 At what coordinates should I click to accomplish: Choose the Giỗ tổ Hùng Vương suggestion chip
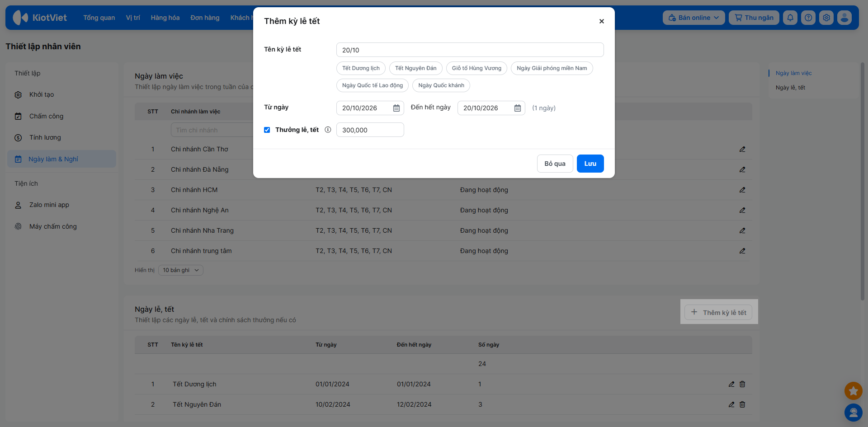point(476,68)
